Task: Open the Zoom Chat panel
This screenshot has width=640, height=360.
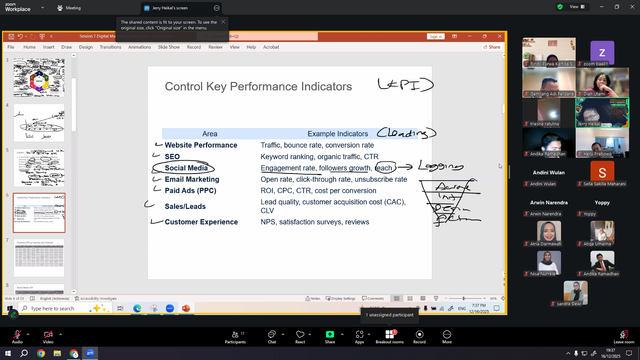Action: click(x=271, y=336)
